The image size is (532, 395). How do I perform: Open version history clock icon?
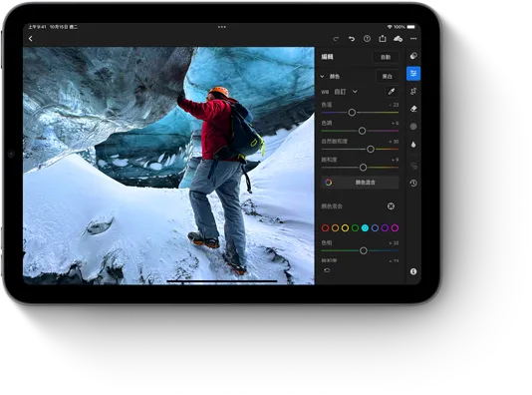tap(413, 184)
